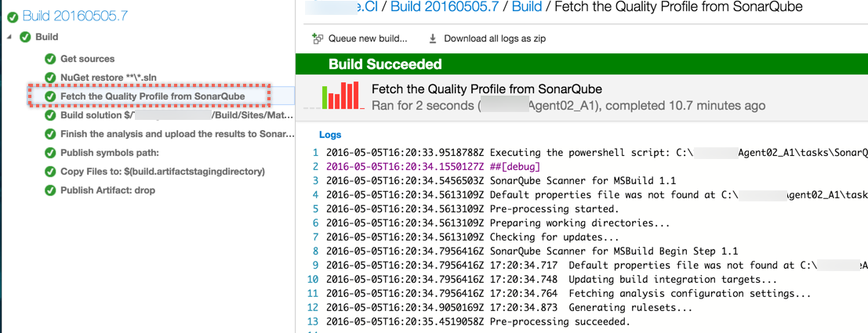Click log line Generating rulesets...
868x333 pixels.
[x=510, y=308]
